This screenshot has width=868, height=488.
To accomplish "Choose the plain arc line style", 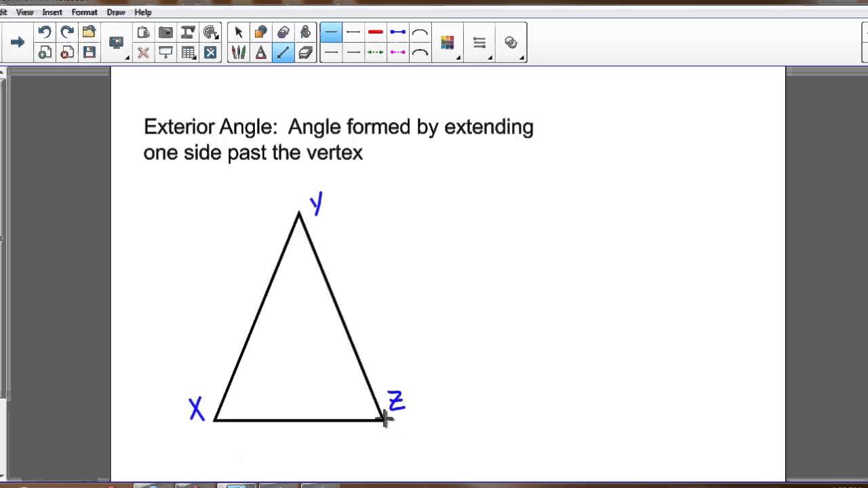I will pos(420,32).
